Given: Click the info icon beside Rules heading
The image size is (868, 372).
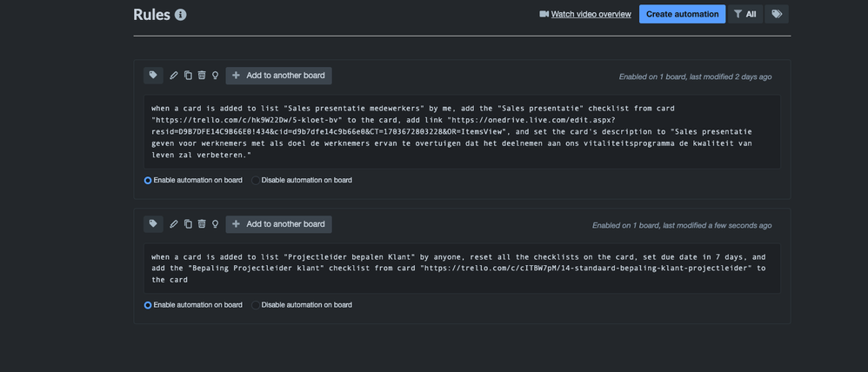Looking at the screenshot, I should click(180, 15).
